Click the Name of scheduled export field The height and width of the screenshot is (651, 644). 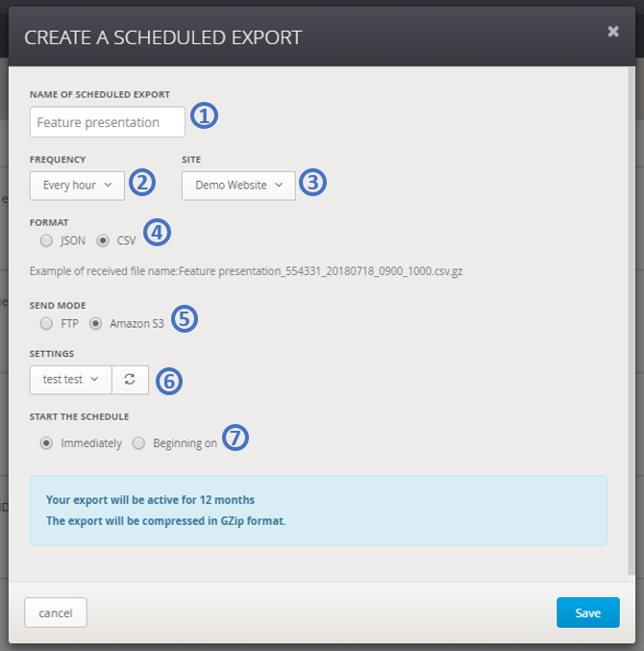(108, 122)
